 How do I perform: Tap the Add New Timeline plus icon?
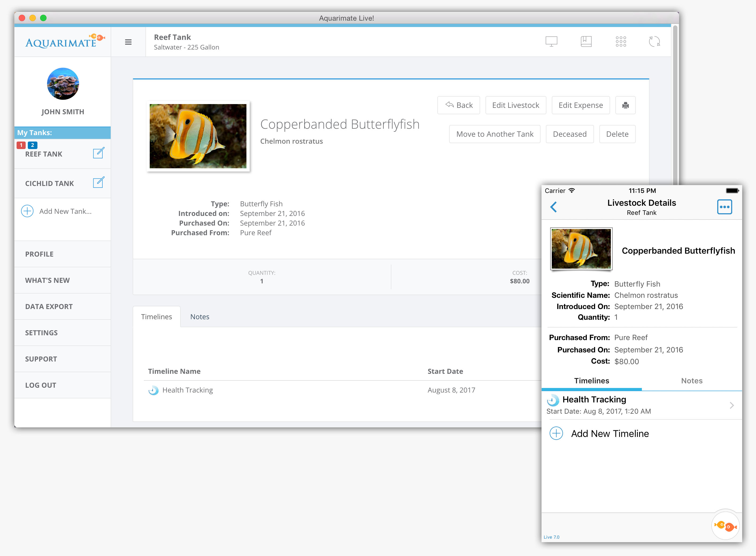pyautogui.click(x=556, y=433)
